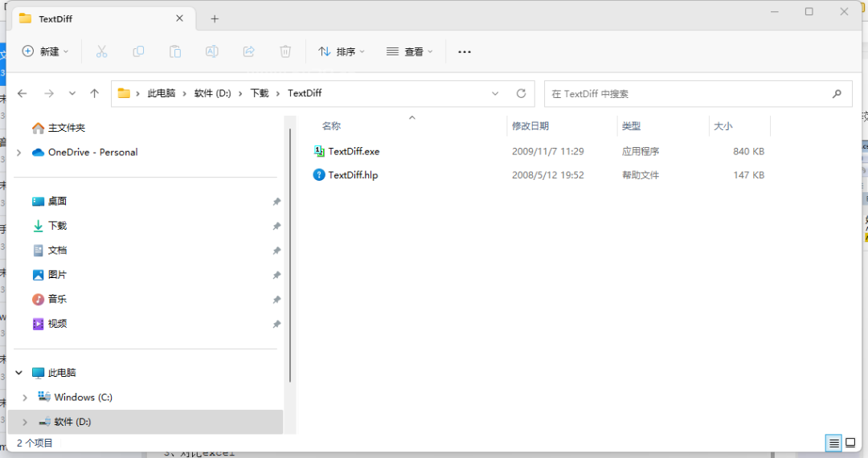Switch to large icons view in status bar
This screenshot has width=868, height=458.
coord(850,443)
